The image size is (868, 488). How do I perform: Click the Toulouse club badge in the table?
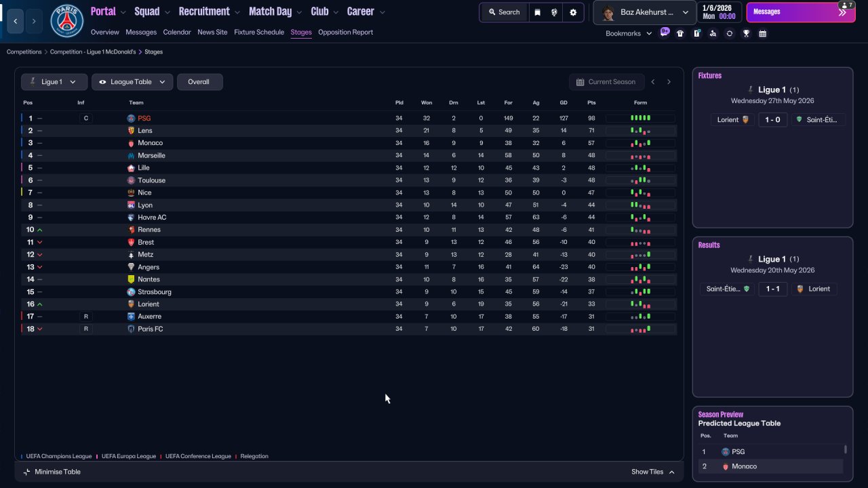point(131,180)
